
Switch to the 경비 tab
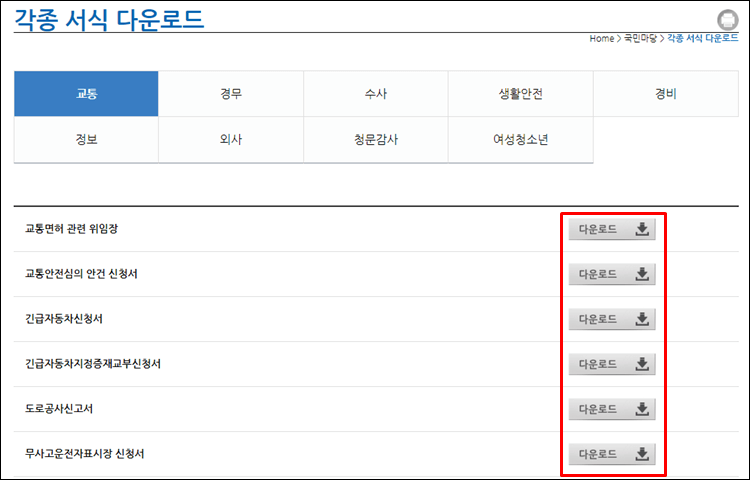coord(666,94)
